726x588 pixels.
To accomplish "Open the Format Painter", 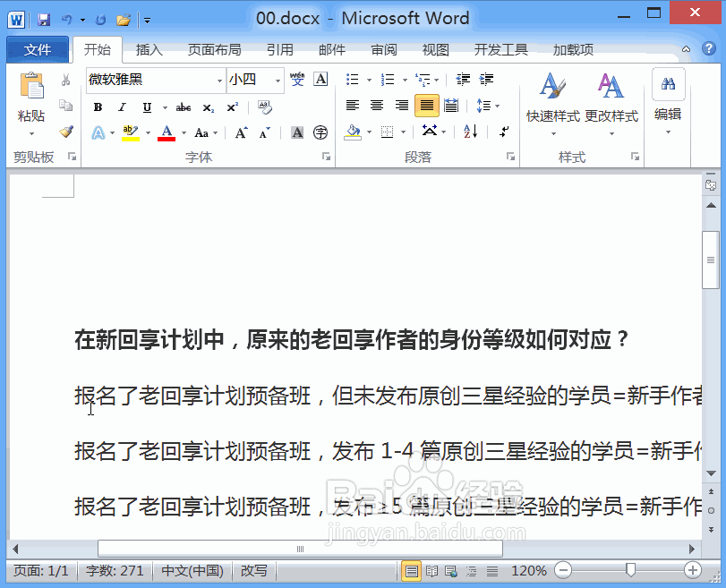I will click(65, 132).
